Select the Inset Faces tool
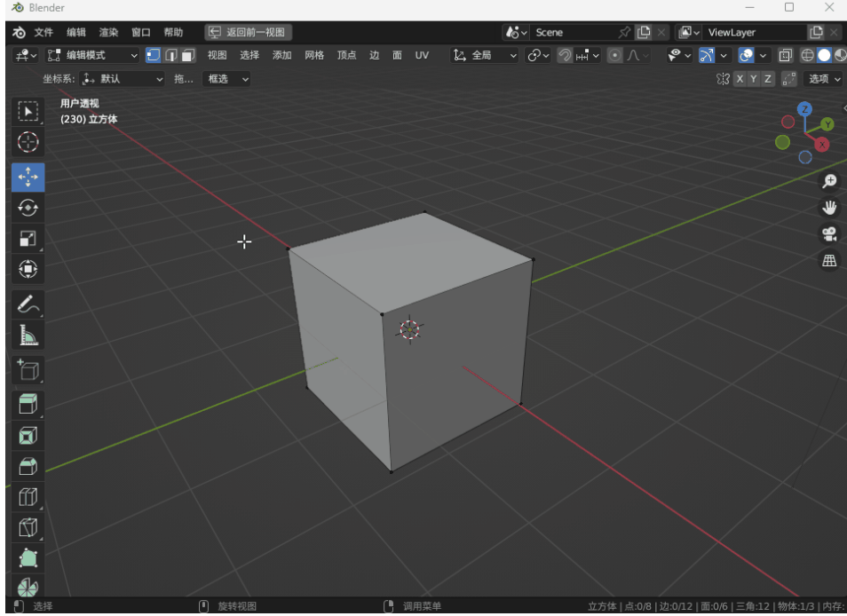This screenshot has height=616, width=847. coord(28,435)
